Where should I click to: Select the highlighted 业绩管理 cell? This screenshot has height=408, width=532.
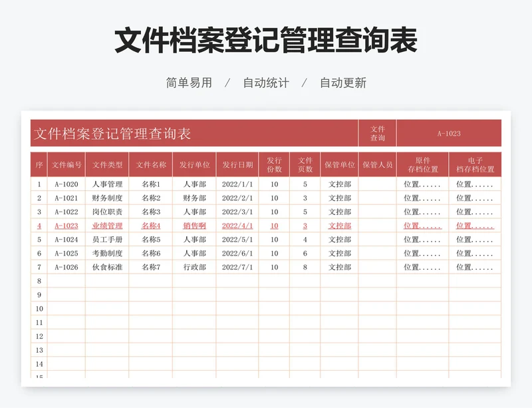107,226
